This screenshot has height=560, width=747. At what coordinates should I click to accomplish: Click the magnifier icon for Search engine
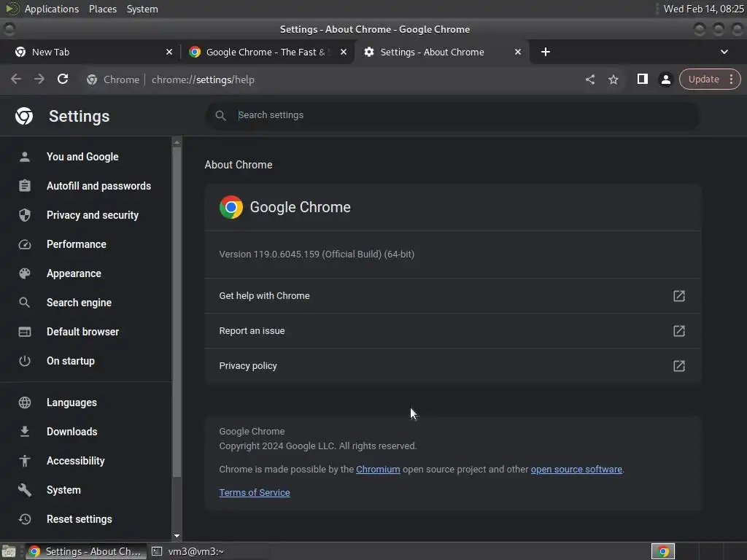coord(25,303)
